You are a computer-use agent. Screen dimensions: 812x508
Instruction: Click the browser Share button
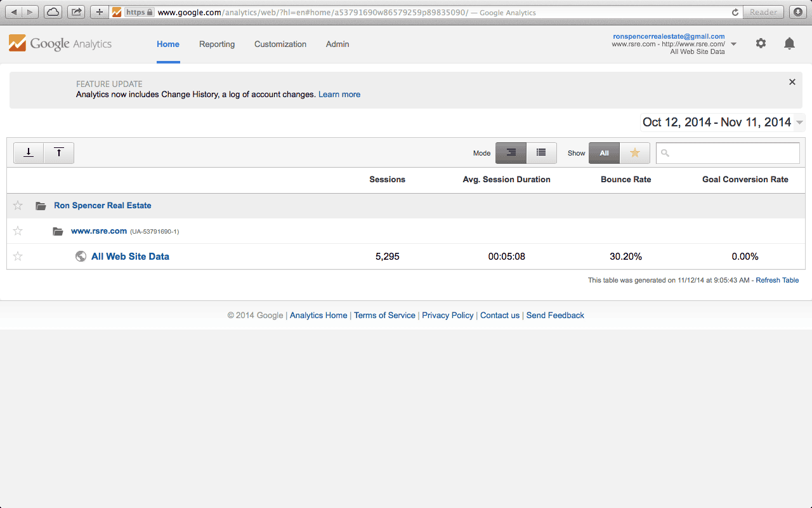[x=76, y=11]
